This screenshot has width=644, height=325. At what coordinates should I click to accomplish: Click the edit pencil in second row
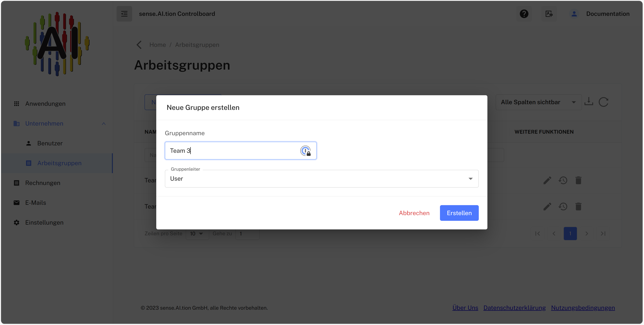click(547, 207)
